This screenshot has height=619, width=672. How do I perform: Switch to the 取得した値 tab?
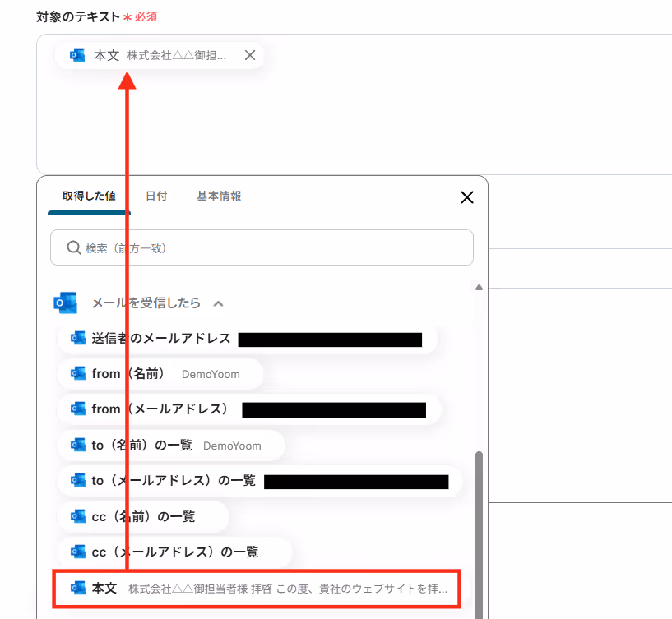pos(89,196)
